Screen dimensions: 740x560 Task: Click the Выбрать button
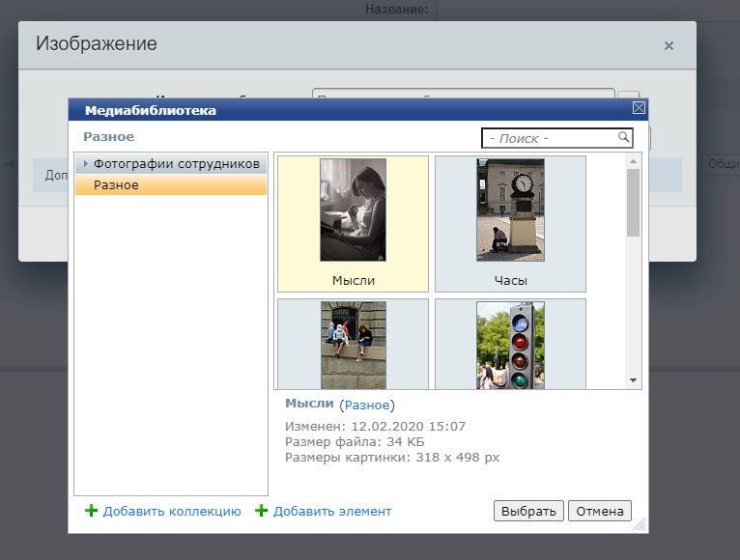click(x=528, y=511)
